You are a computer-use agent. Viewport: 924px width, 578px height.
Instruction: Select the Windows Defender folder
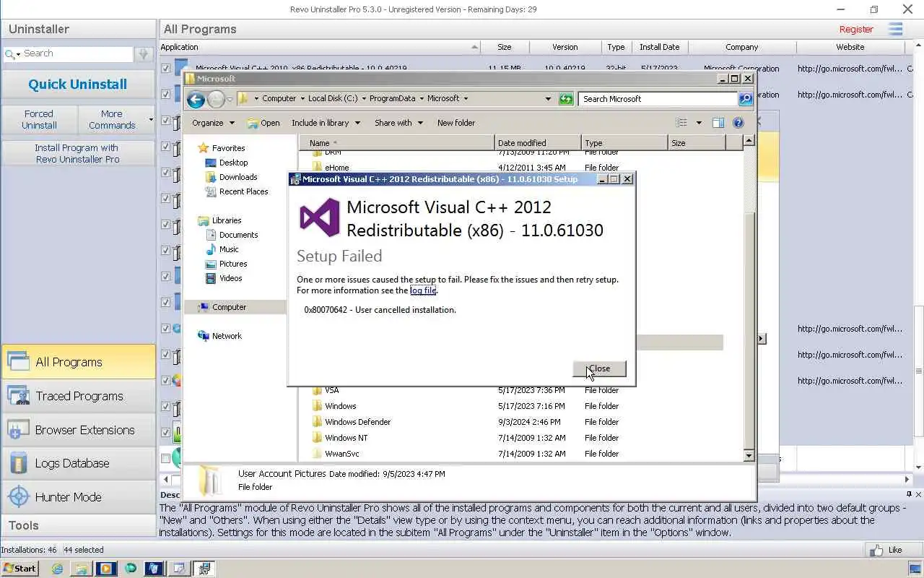pyautogui.click(x=357, y=422)
